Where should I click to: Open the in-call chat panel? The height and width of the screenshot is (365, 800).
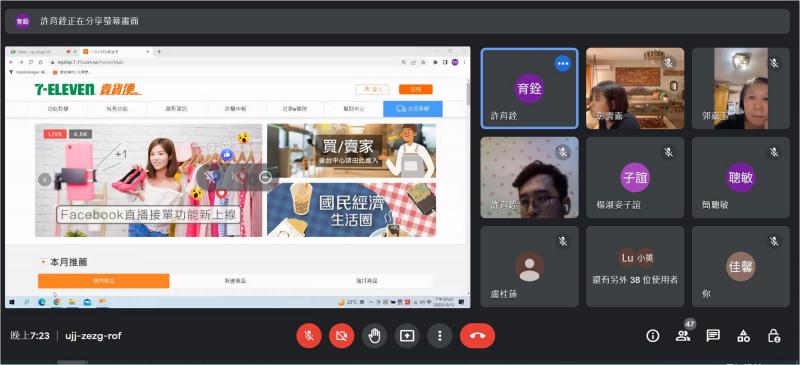pyautogui.click(x=713, y=335)
